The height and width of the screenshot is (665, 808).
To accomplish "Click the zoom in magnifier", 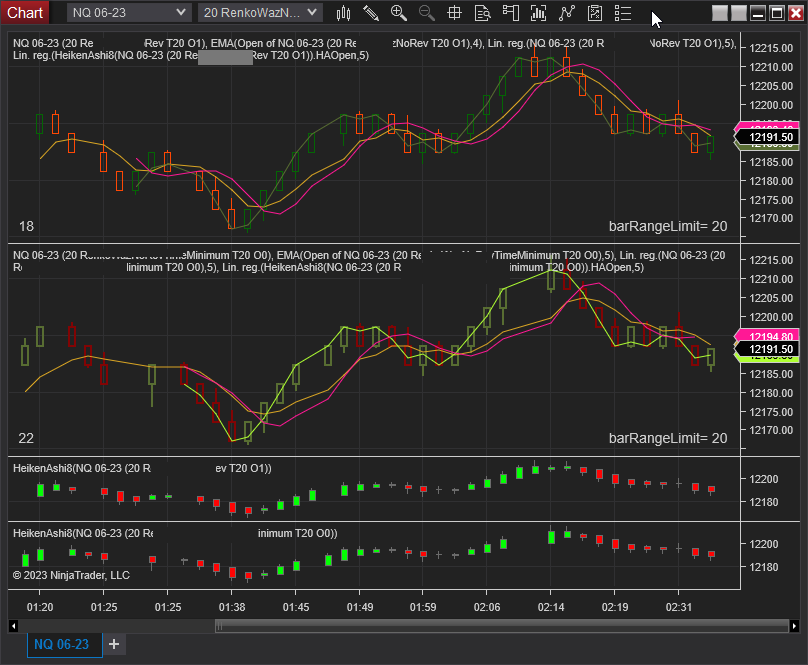I will click(x=399, y=13).
